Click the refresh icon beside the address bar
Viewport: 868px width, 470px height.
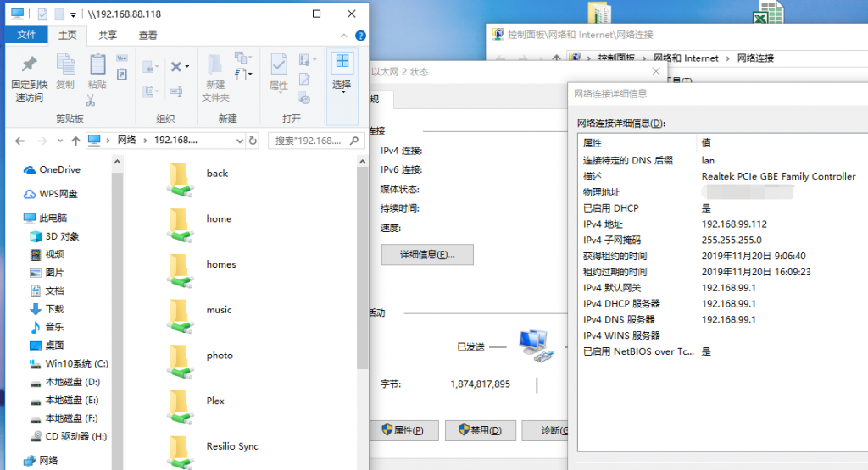point(253,141)
